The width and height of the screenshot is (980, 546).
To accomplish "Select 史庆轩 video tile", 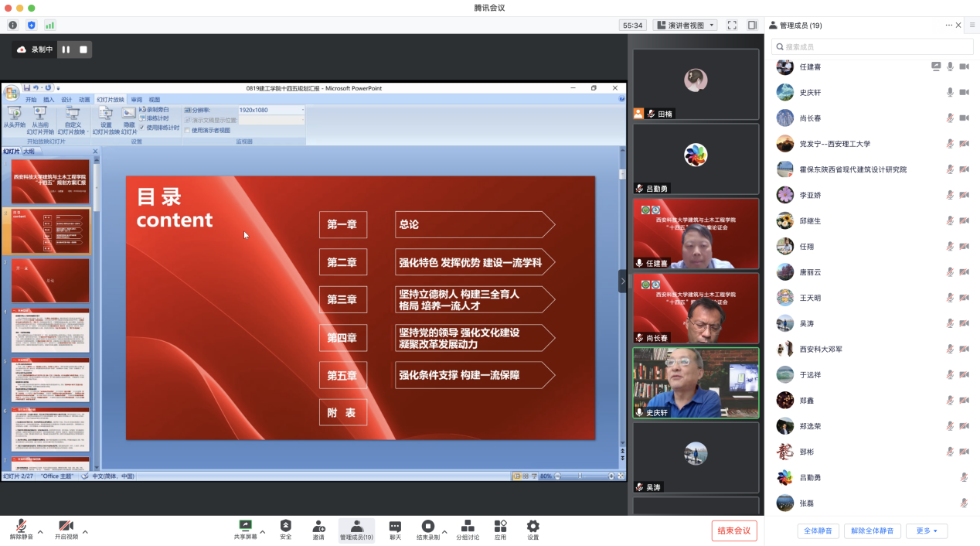I will [696, 383].
